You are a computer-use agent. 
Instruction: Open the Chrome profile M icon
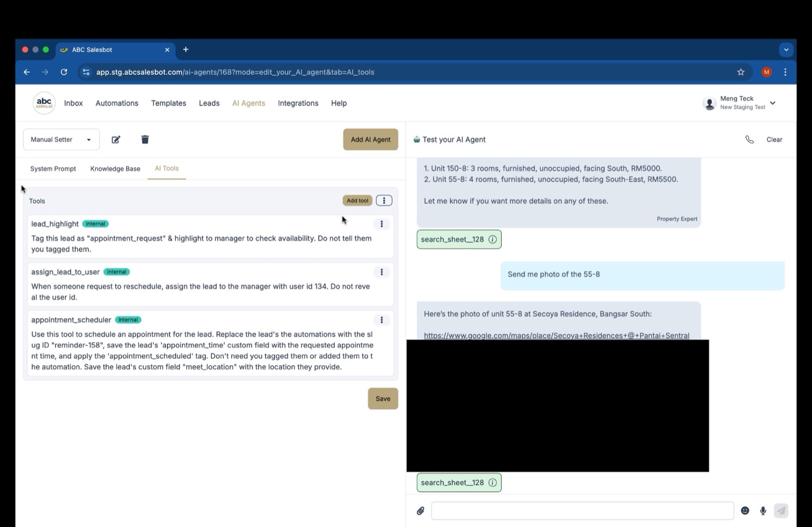tap(767, 72)
